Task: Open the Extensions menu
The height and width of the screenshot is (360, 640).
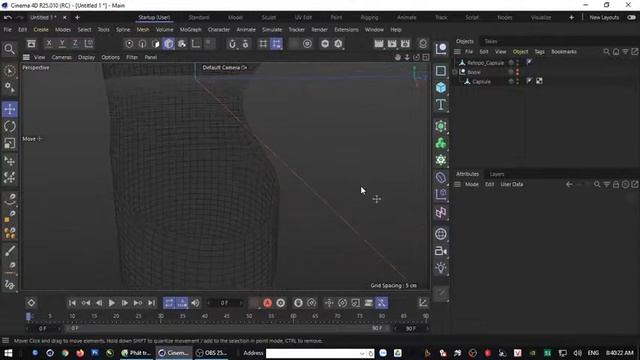Action: 346,30
